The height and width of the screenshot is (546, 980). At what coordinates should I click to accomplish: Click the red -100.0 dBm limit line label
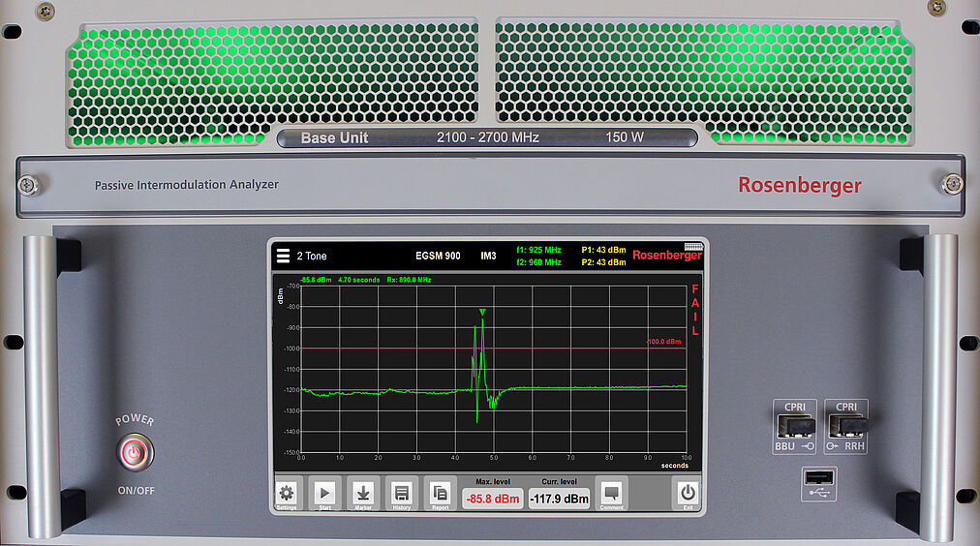(x=664, y=342)
